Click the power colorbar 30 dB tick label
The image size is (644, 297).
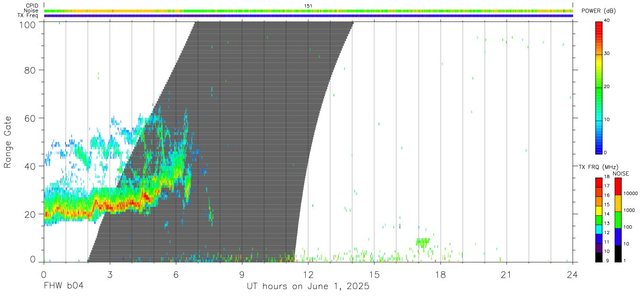607,53
